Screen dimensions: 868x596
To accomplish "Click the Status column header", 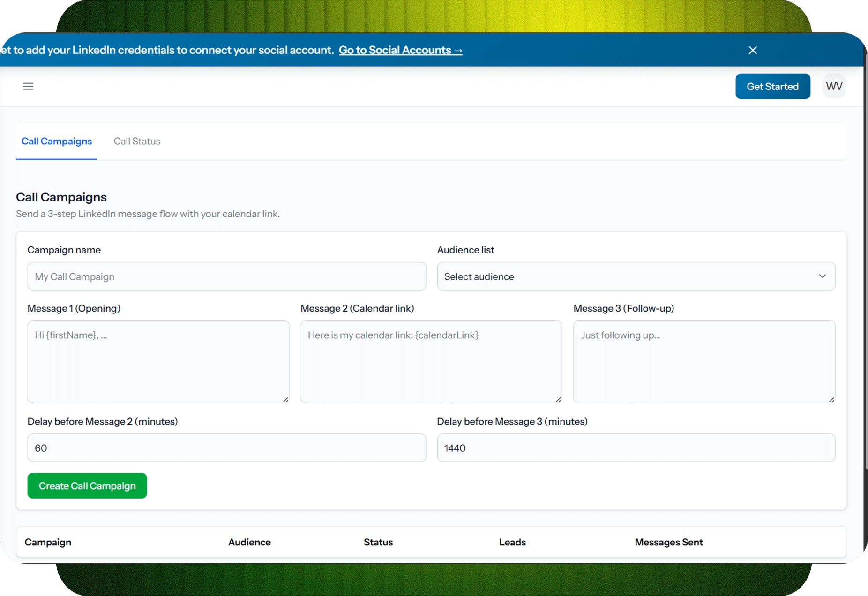I will click(x=378, y=542).
